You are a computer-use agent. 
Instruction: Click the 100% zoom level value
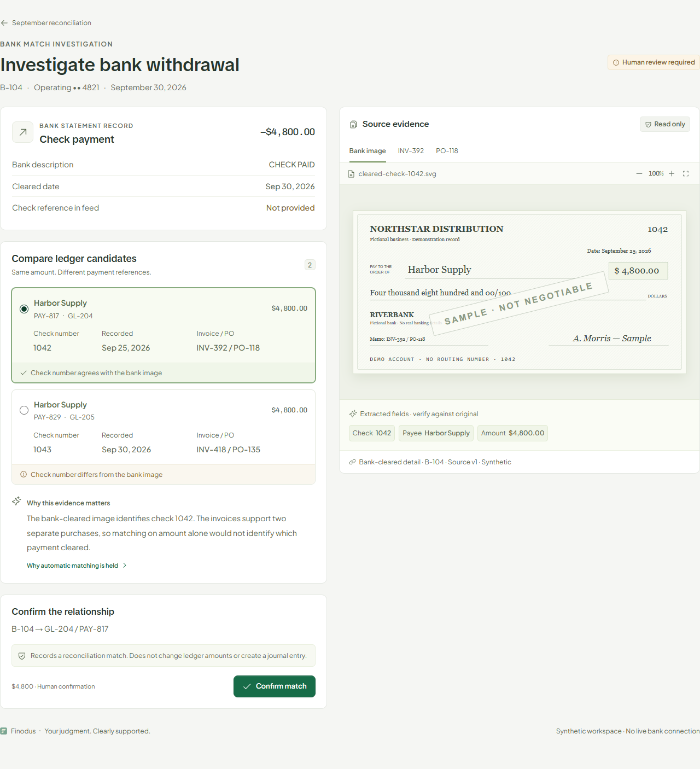pyautogui.click(x=656, y=173)
